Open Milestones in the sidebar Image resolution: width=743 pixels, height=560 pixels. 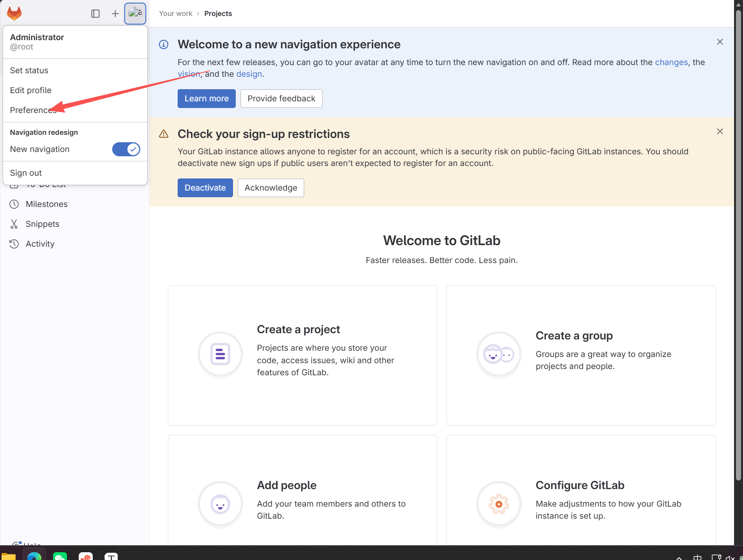point(46,204)
